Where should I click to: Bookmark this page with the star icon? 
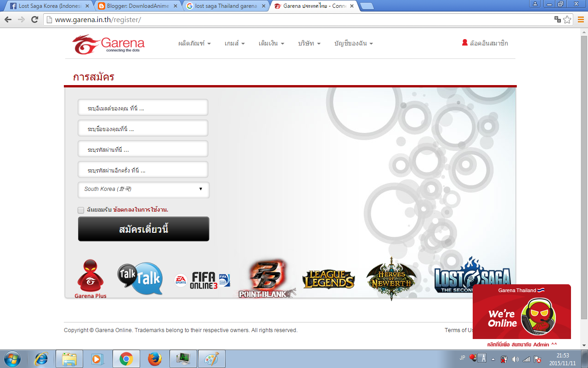click(x=567, y=19)
